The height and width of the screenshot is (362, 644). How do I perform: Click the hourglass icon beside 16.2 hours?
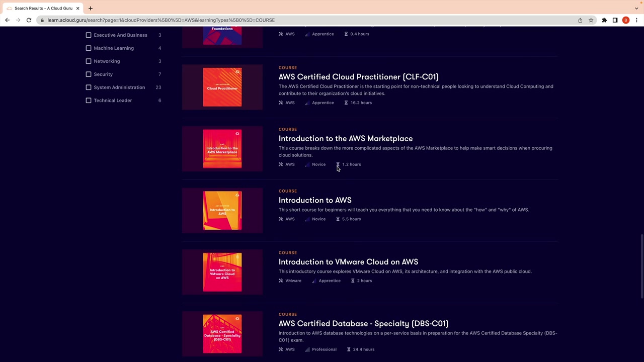tap(346, 103)
